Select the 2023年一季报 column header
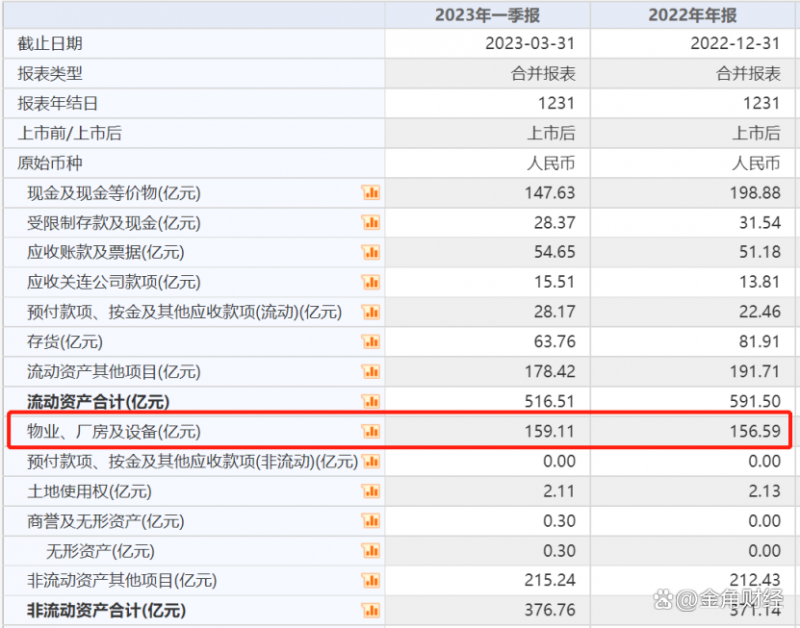The height and width of the screenshot is (628, 800). tap(487, 14)
